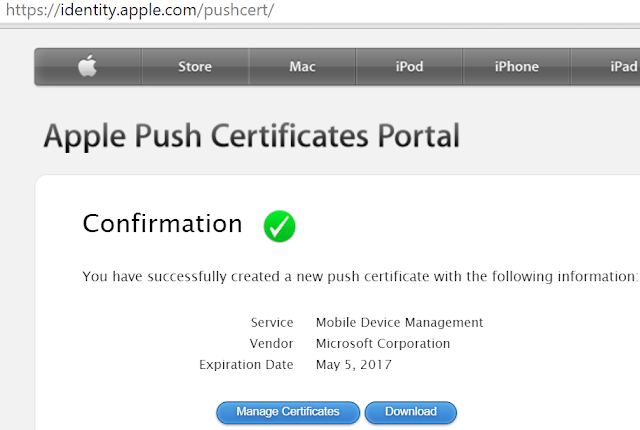Click the Mobile Device Management value

coord(400,323)
